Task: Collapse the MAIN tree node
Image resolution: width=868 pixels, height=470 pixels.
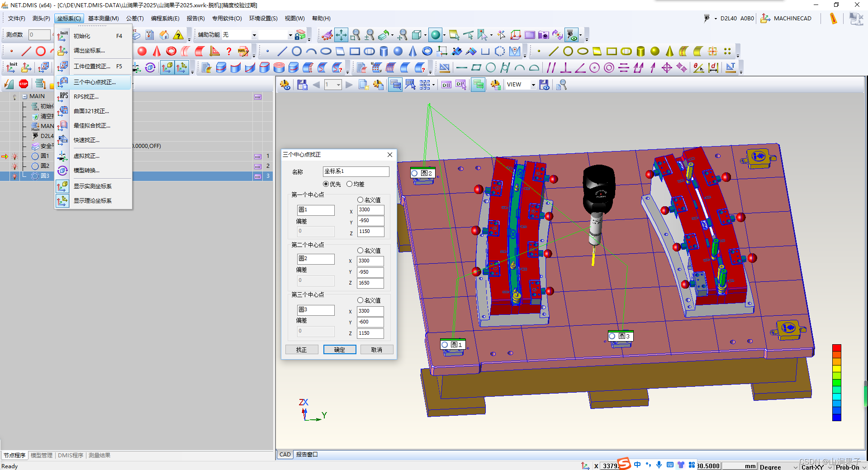Action: point(25,96)
